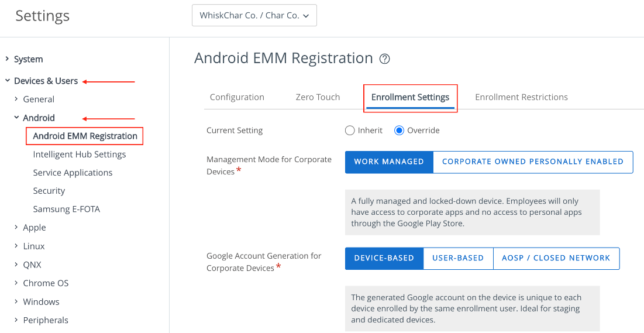
Task: Select the Inherit radio button
Action: (x=350, y=131)
